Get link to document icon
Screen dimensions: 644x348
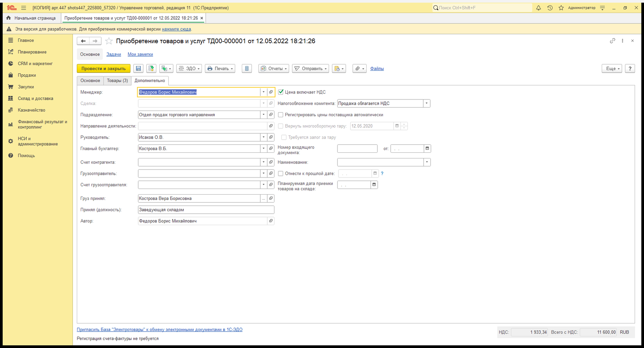tap(612, 41)
